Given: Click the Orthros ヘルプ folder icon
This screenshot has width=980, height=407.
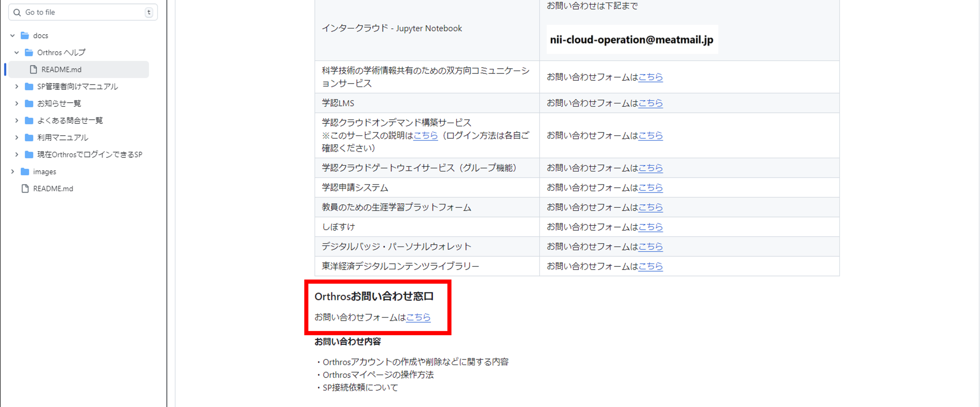Looking at the screenshot, I should click(29, 53).
